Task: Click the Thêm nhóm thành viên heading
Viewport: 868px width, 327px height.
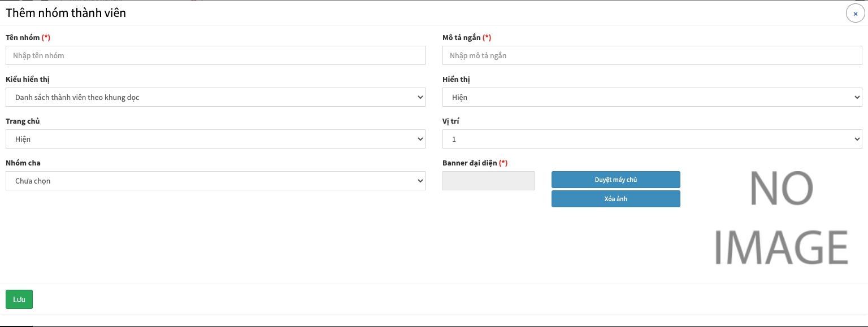Action: (66, 12)
